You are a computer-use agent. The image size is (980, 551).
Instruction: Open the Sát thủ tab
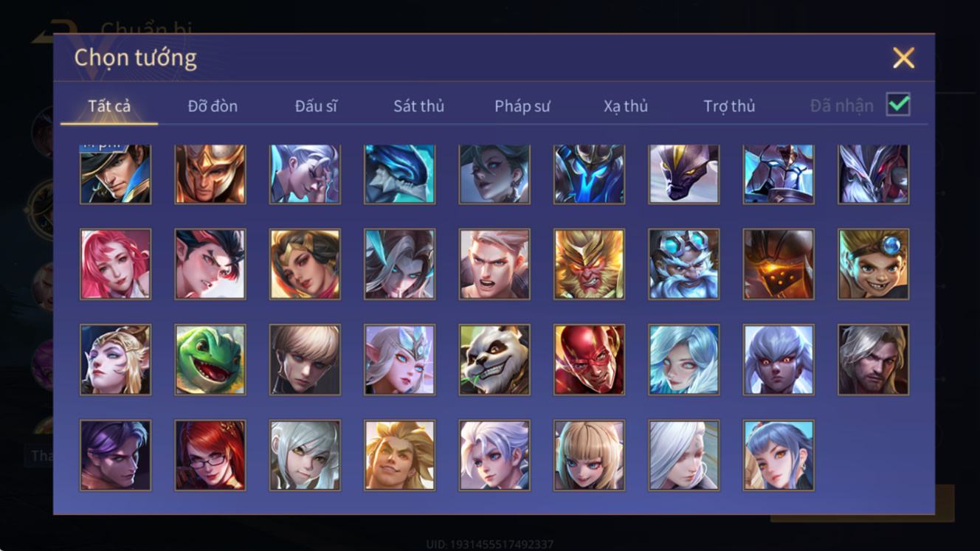coord(418,106)
